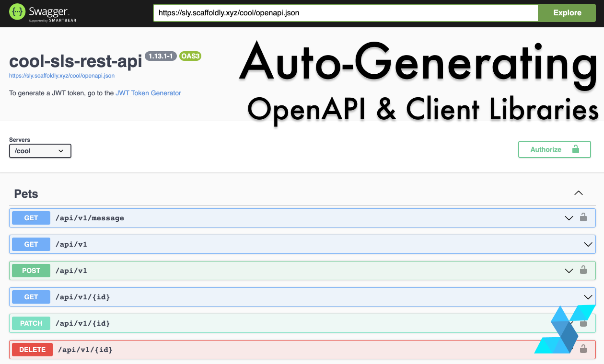
Task: Click the lock icon on DELETE /api/v1/{id}
Action: pos(583,349)
